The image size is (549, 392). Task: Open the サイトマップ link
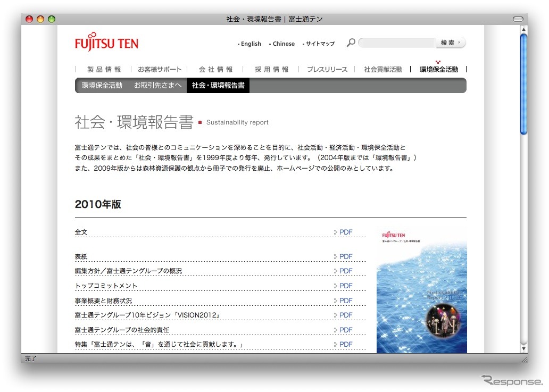[x=320, y=44]
